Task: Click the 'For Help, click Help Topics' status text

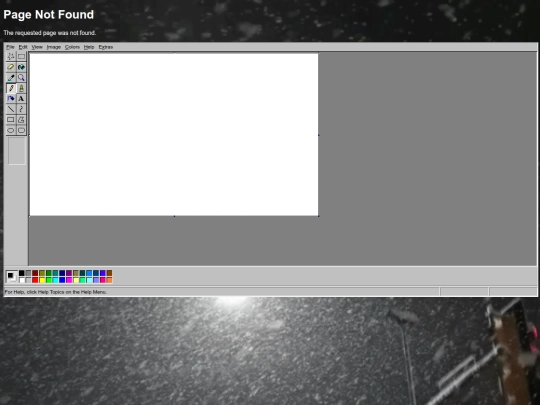Action: [56, 292]
